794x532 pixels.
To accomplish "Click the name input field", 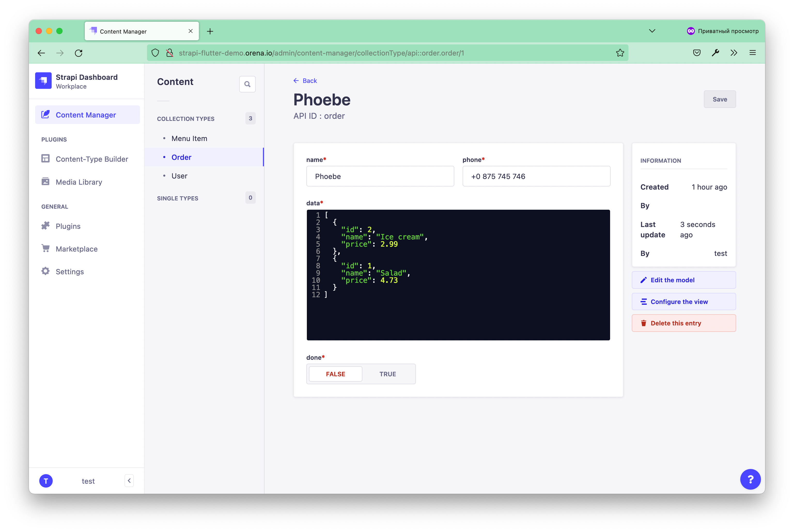I will point(379,176).
